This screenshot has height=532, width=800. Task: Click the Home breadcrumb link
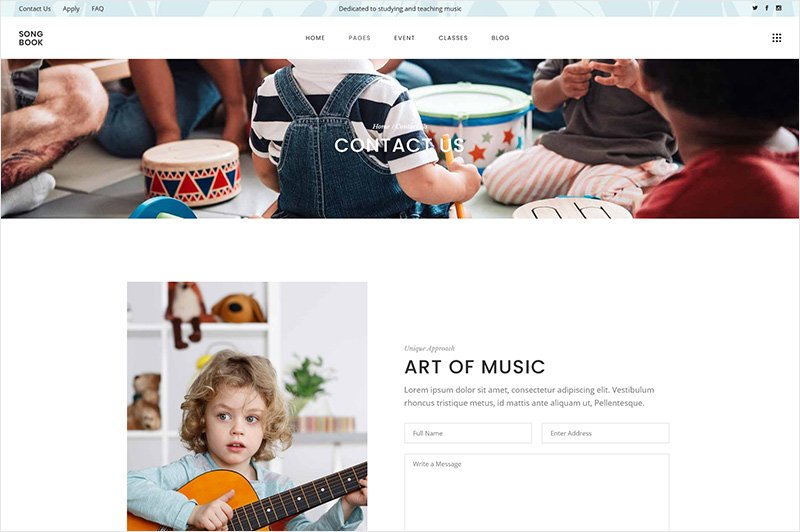click(x=381, y=126)
